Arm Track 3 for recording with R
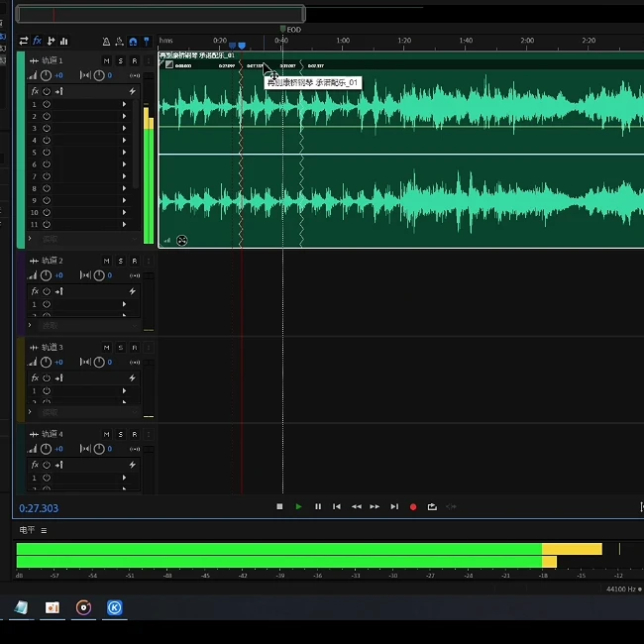Screen dimensions: 644x644 click(135, 348)
